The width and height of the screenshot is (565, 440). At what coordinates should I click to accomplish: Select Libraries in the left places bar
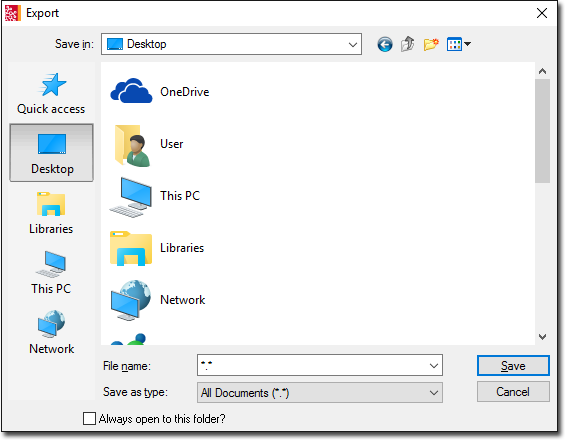(x=51, y=213)
